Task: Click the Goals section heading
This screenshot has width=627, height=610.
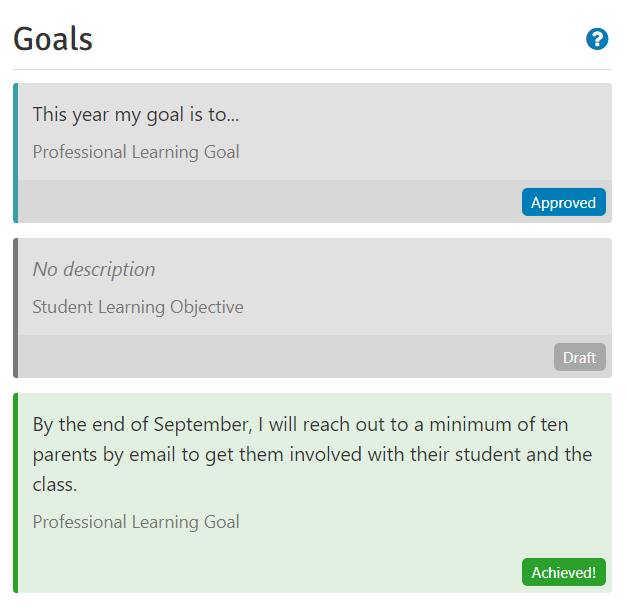Action: (x=53, y=39)
